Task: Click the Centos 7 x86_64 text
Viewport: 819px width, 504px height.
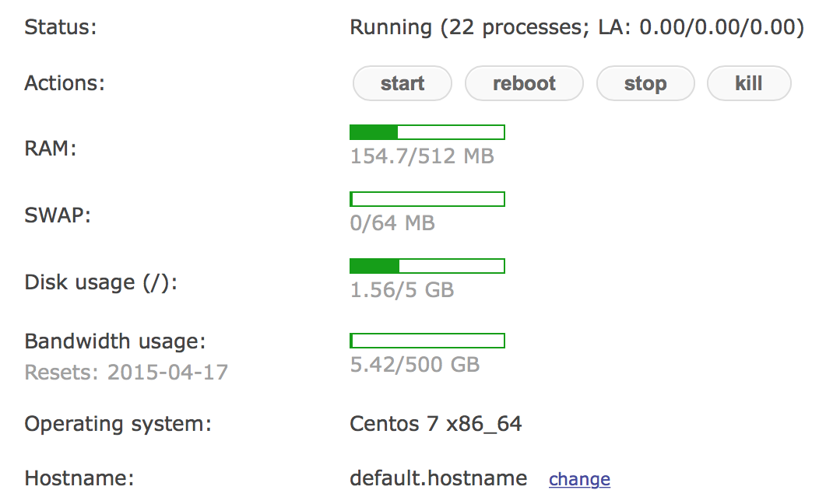Action: (436, 424)
